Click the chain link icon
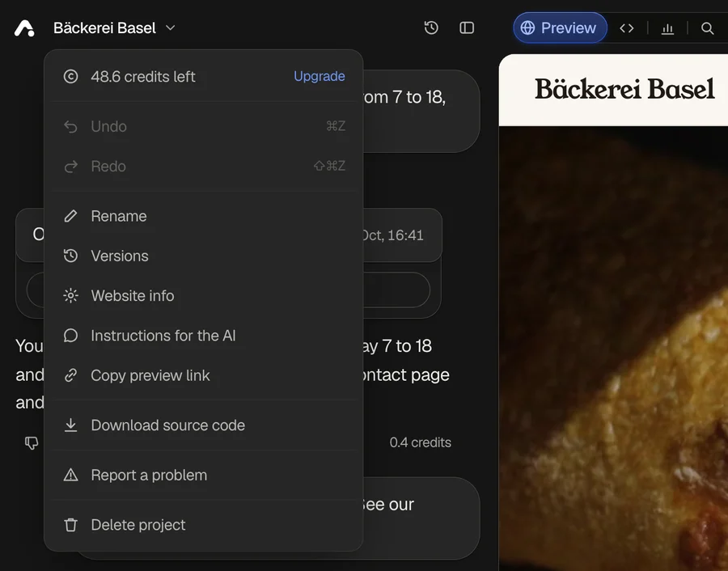This screenshot has width=728, height=571. coord(70,375)
